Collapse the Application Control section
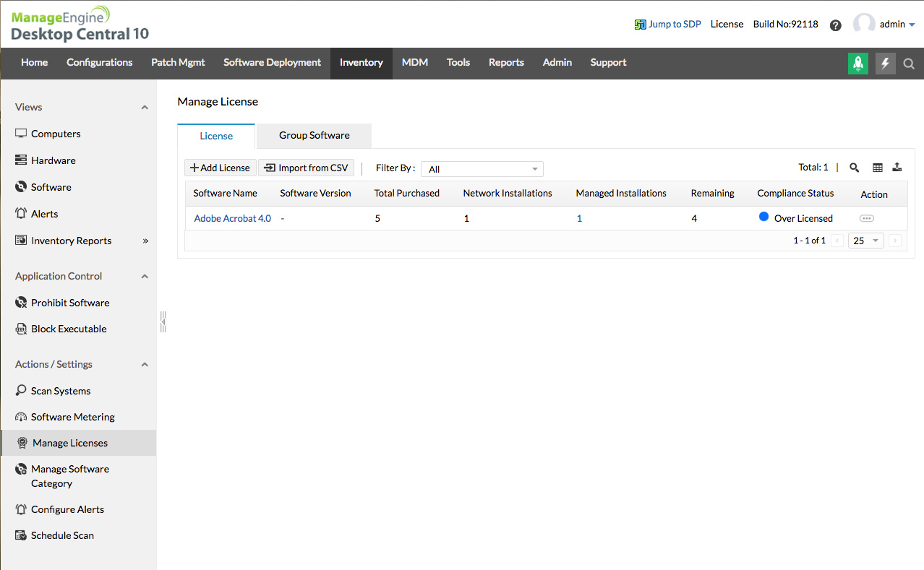 (145, 276)
